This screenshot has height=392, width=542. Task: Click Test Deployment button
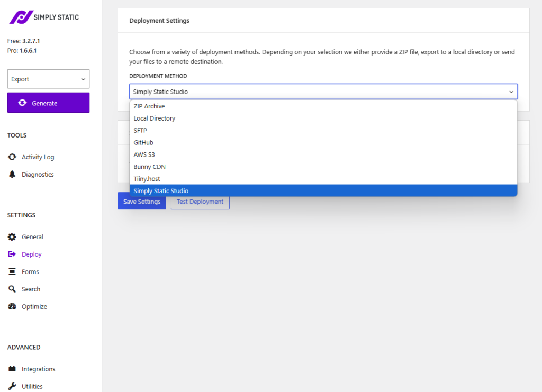tap(200, 202)
